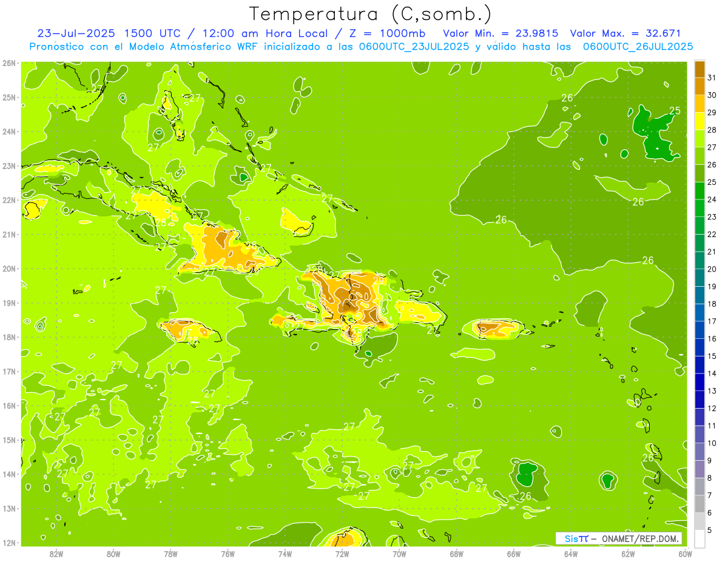Click the '64W' longitude axis label
This screenshot has width=728, height=562.
571,554
